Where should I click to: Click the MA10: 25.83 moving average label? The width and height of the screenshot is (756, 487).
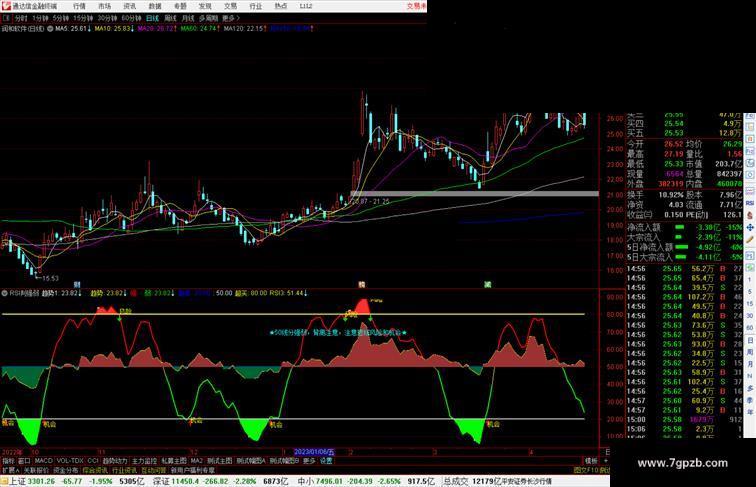[x=114, y=28]
